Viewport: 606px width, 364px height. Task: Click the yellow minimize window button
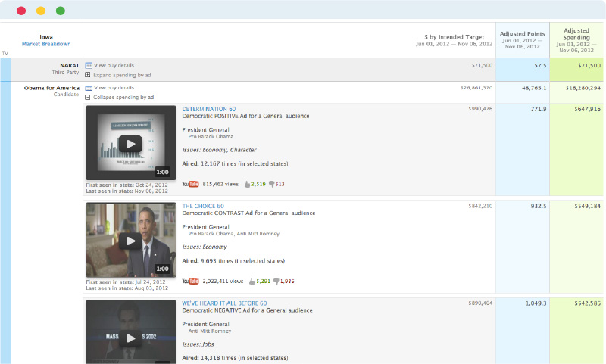click(x=41, y=11)
